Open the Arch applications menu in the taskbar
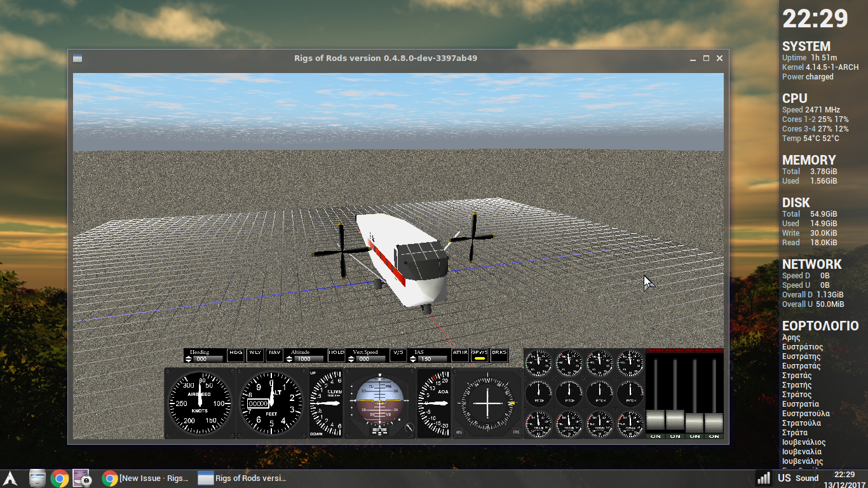Screen dimensions: 868x488 10,479
